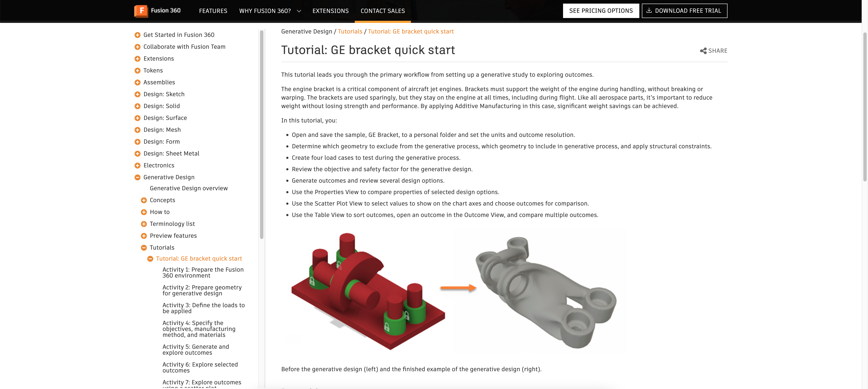Screen dimensions: 868x389
Task: Click the generative bracket result image
Action: click(546, 291)
